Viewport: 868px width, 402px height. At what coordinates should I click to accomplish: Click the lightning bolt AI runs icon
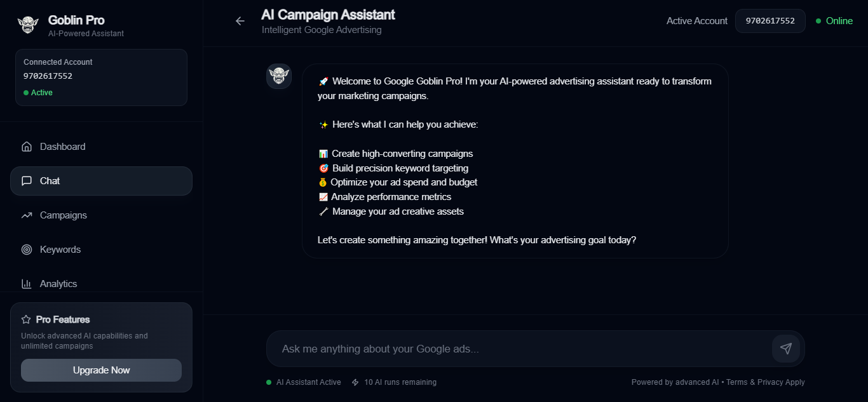(356, 382)
